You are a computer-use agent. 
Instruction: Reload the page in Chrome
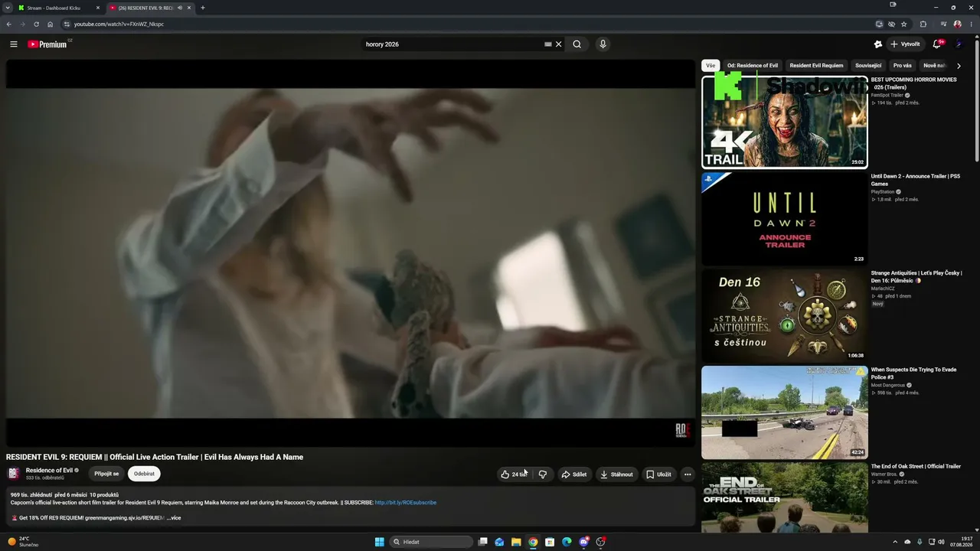point(36,24)
